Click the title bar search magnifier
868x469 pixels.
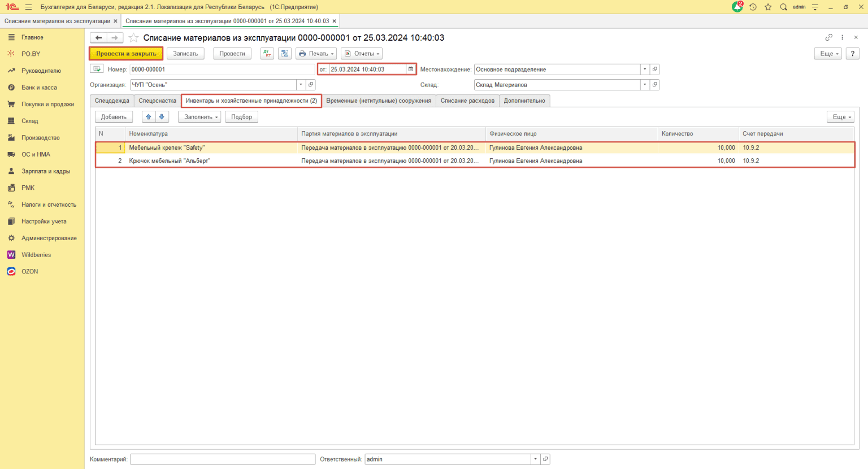pyautogui.click(x=783, y=7)
